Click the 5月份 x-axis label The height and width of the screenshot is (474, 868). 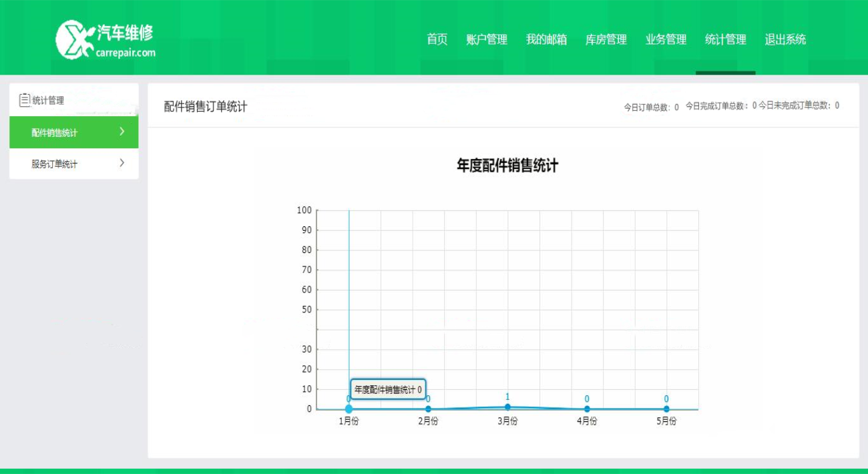[x=666, y=421]
